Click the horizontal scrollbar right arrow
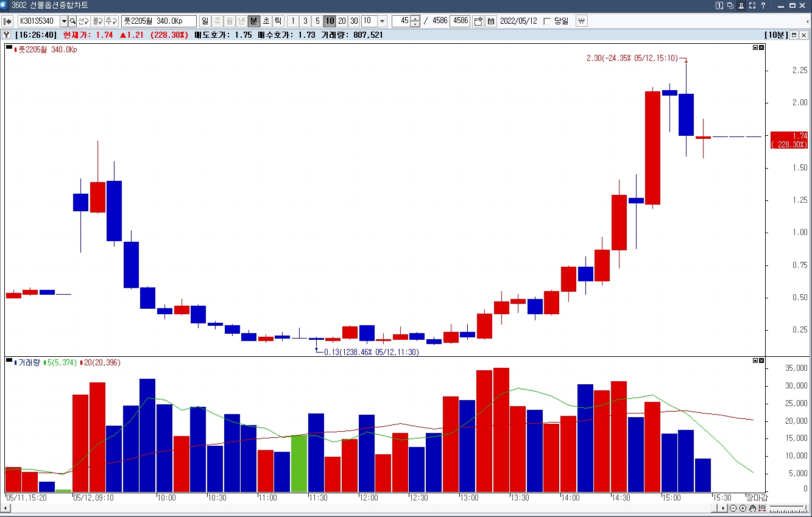Viewport: 812px width, 517px height. (x=723, y=508)
